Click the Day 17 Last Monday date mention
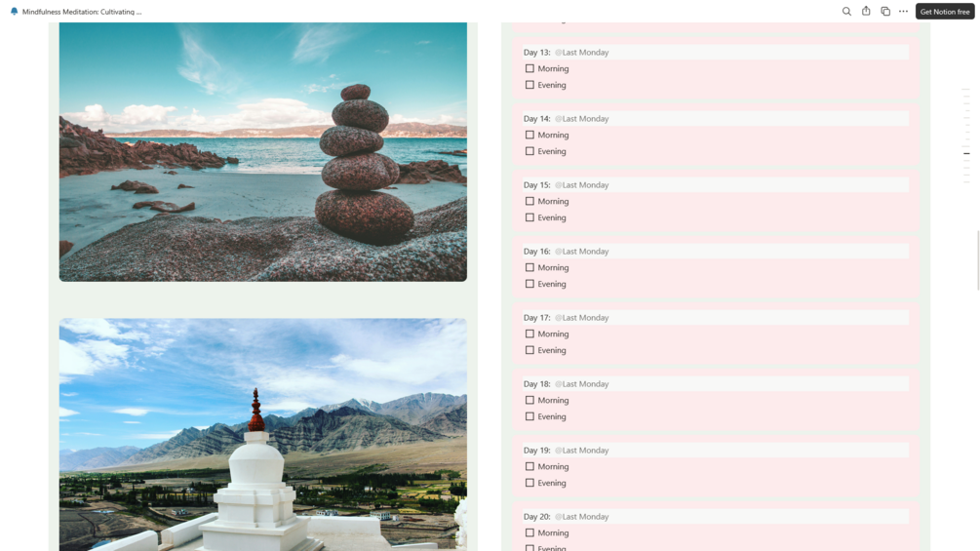This screenshot has width=980, height=551. click(x=582, y=317)
